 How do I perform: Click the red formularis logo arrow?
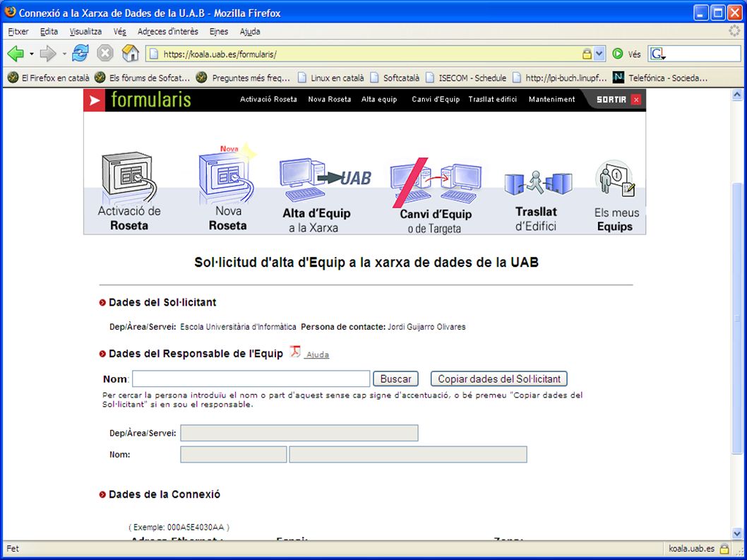tap(95, 100)
